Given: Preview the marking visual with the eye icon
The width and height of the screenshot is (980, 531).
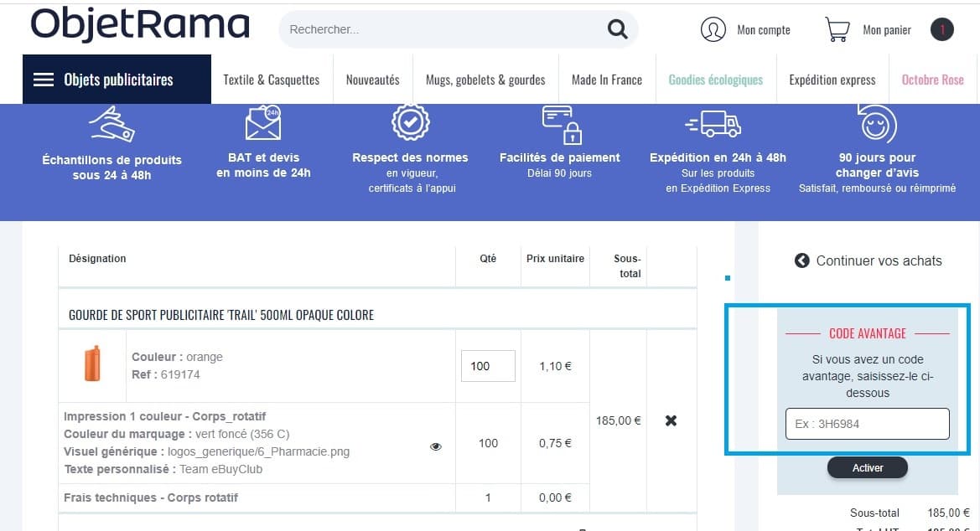Looking at the screenshot, I should pyautogui.click(x=435, y=446).
